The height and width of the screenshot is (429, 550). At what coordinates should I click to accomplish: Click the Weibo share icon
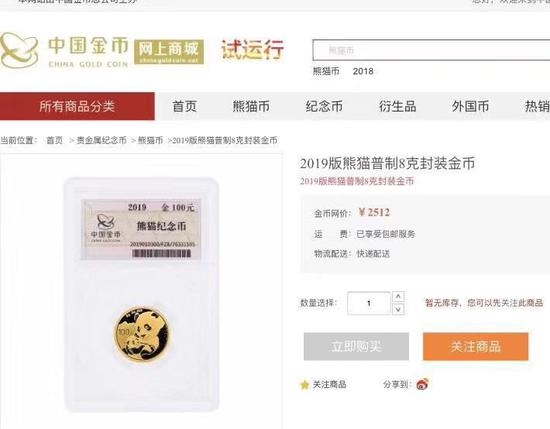pos(423,384)
